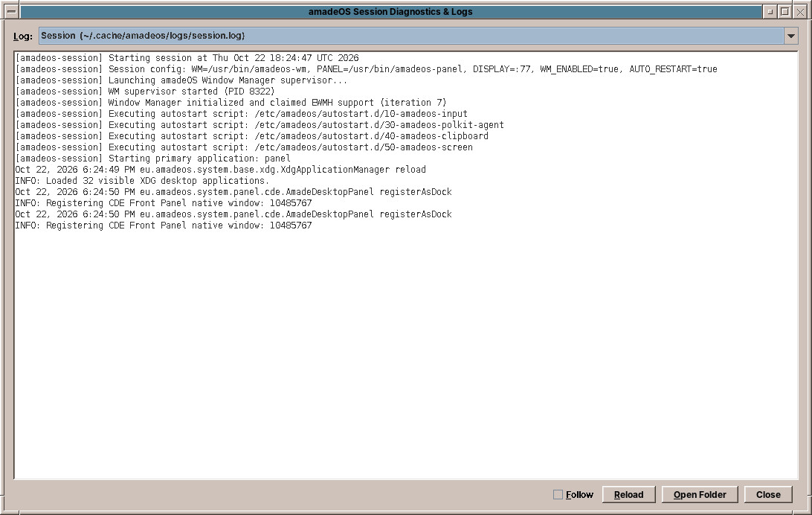Click the autostart line for 30-amadeos-polkit-agent
The height and width of the screenshot is (515, 812).
(260, 125)
